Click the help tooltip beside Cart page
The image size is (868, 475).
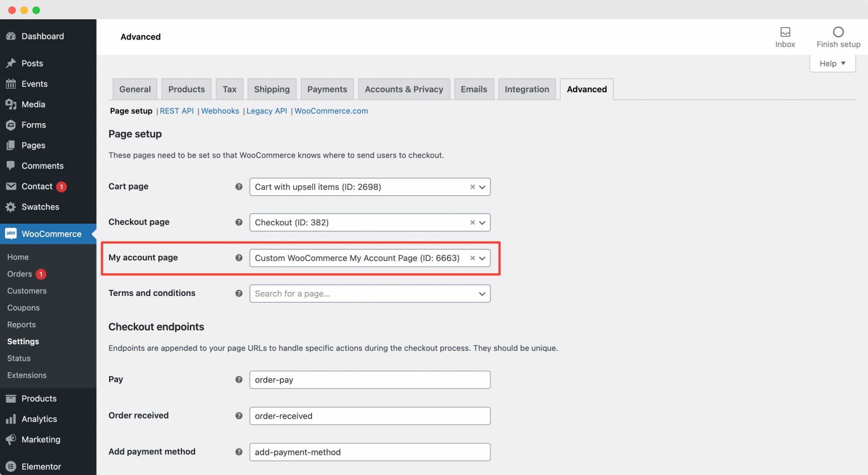(x=238, y=186)
